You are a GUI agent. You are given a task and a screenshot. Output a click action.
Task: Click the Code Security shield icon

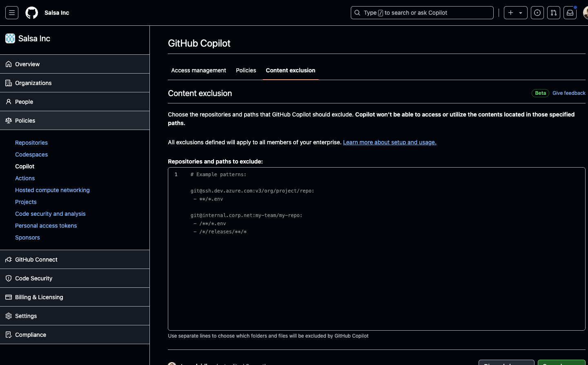(9, 278)
